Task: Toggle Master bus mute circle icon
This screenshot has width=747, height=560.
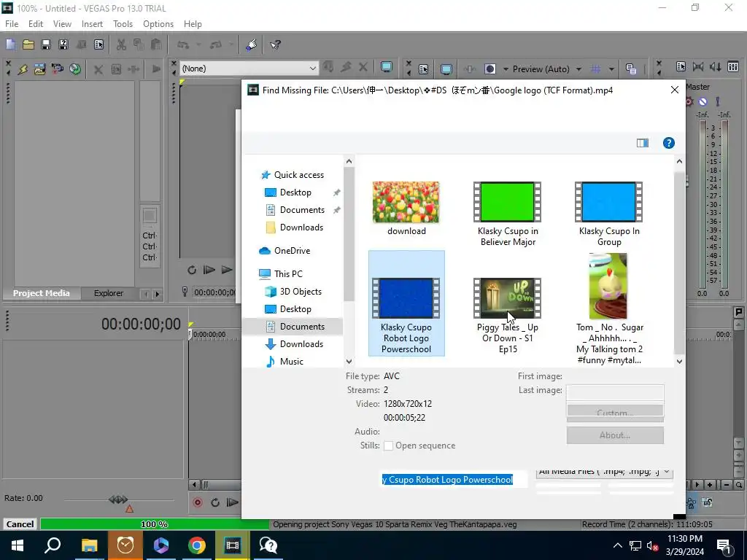Action: (703, 101)
